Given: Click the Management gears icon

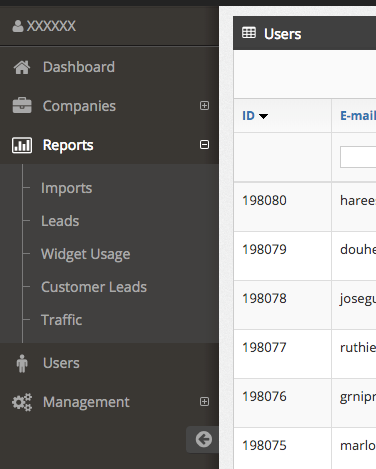Looking at the screenshot, I should [22, 402].
